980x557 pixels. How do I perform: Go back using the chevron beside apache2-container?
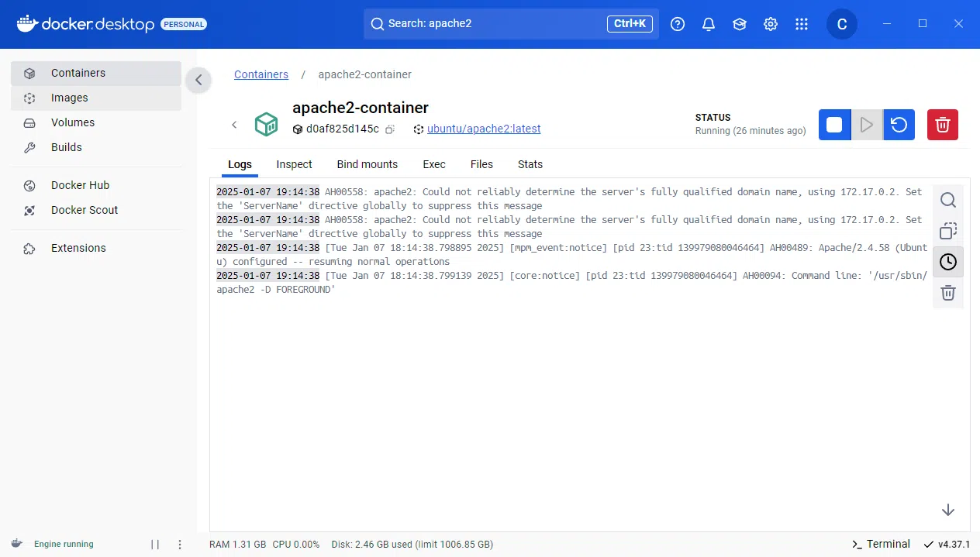[x=234, y=124]
